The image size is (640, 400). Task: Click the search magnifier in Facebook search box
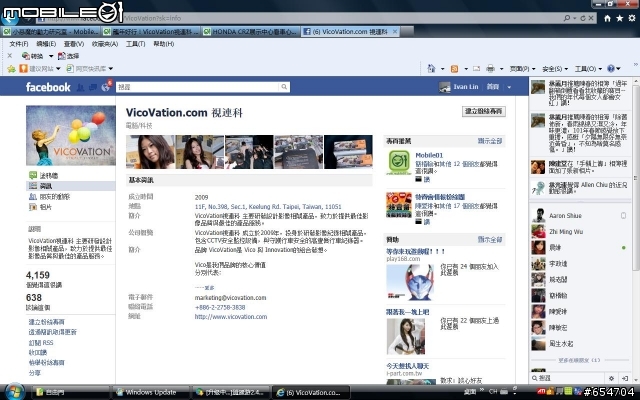click(284, 87)
